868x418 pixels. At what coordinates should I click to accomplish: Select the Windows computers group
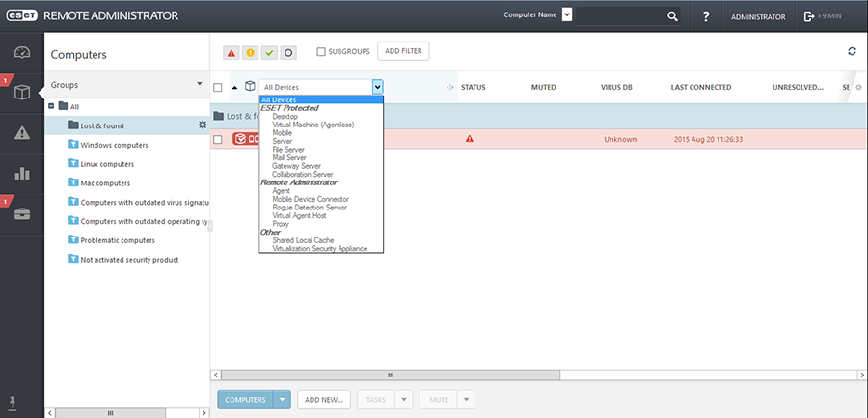(x=114, y=145)
